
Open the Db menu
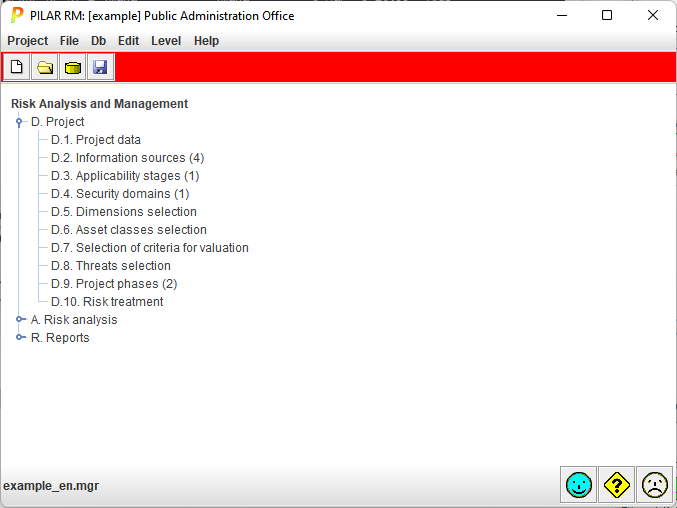click(x=98, y=41)
